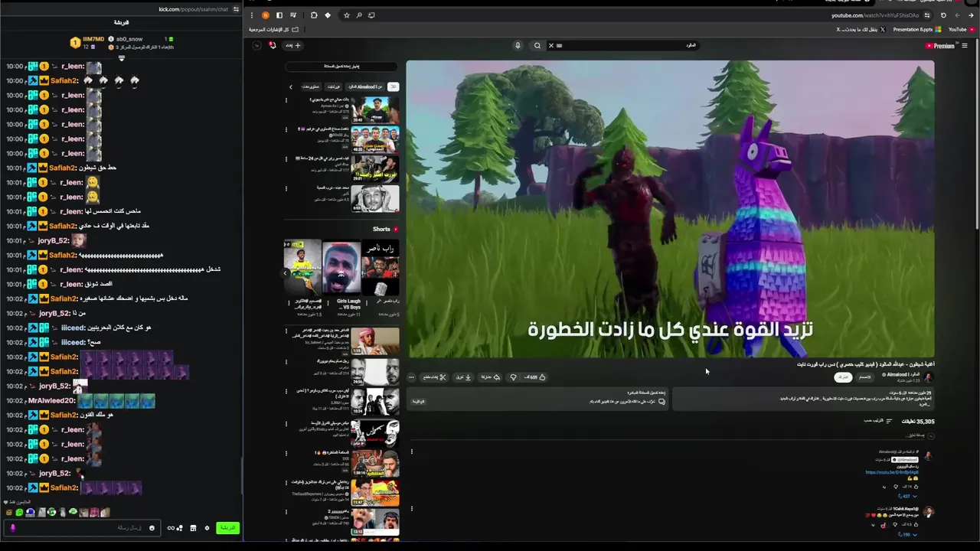Open the browser three-dots menu
This screenshot has width=980, height=551.
click(251, 15)
